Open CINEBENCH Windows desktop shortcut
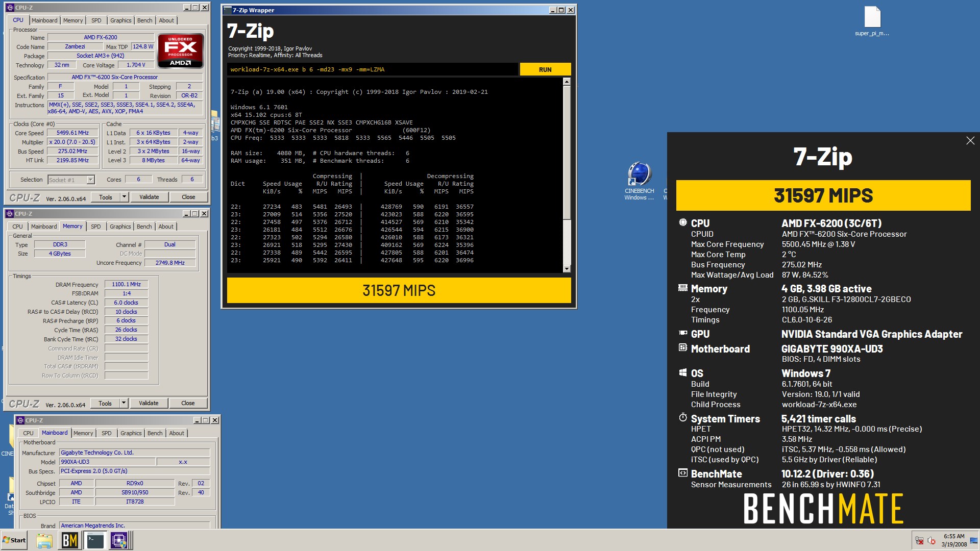980x551 pixels. [x=639, y=181]
